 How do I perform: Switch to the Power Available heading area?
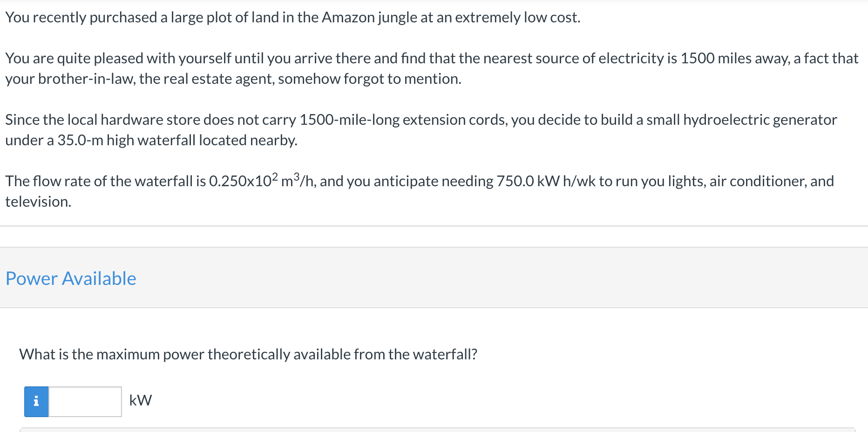[71, 278]
